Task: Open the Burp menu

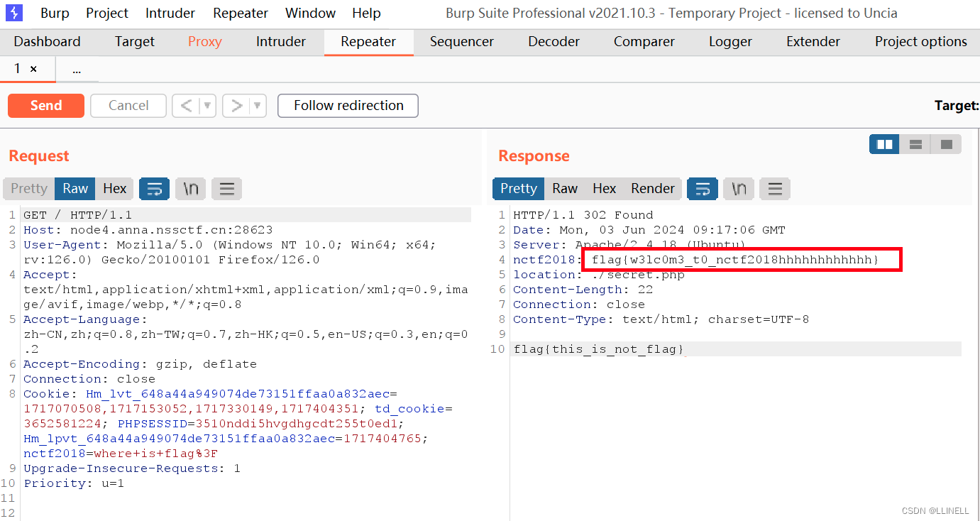Action: pos(55,13)
